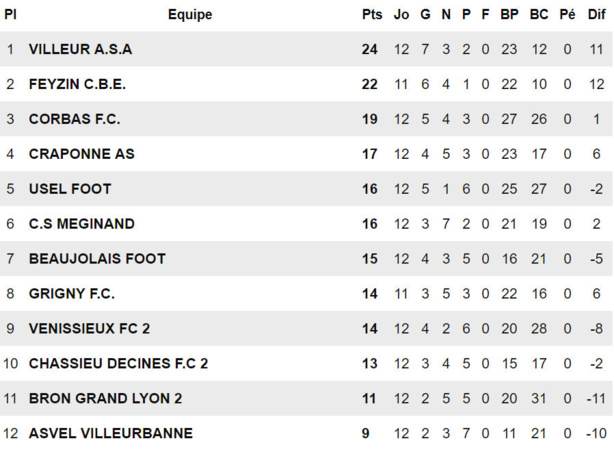This screenshot has width=614, height=454.
Task: Click BEAUJOLAIS FOOT team name
Action: [97, 259]
